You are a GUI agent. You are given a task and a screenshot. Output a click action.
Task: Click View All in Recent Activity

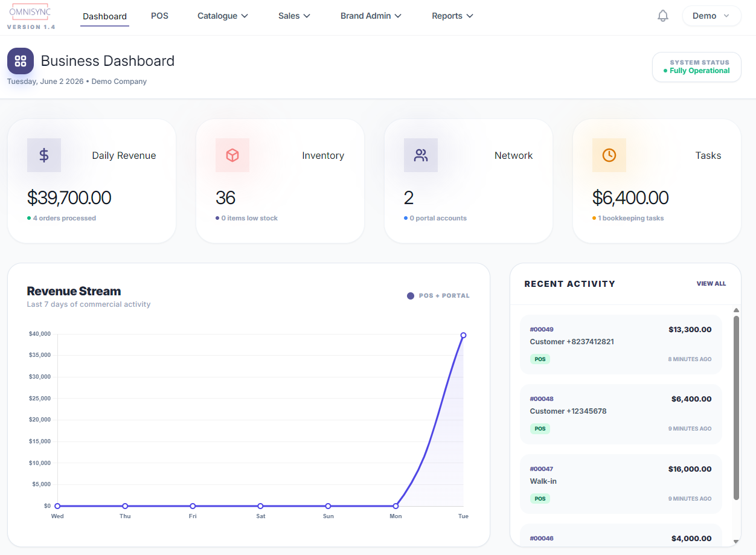click(x=711, y=283)
